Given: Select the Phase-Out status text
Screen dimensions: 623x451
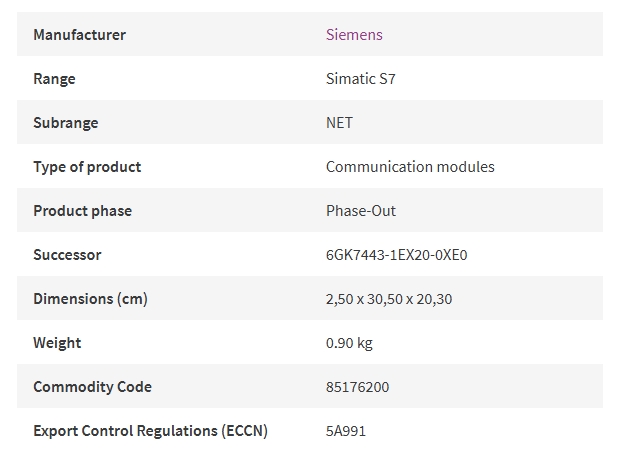Looking at the screenshot, I should point(361,211).
